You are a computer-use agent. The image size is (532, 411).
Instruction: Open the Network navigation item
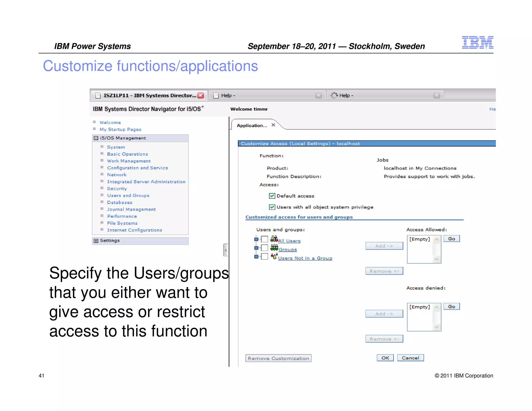[117, 175]
